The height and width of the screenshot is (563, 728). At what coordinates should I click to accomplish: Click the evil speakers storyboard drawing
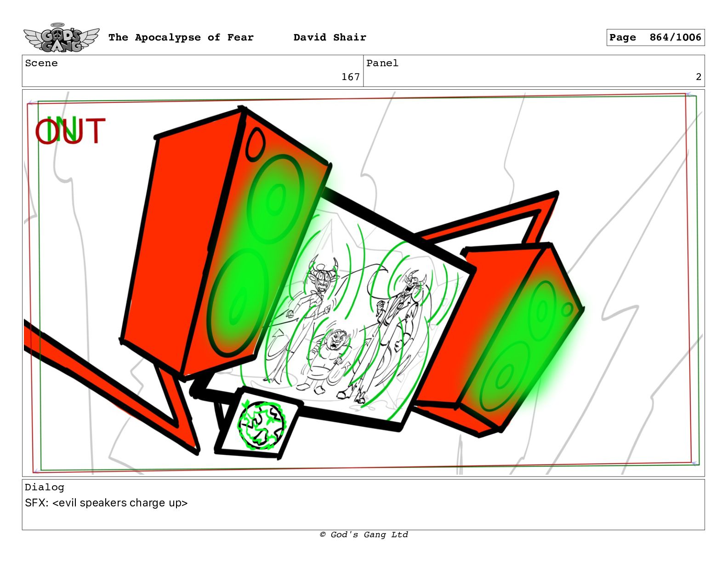point(363,283)
